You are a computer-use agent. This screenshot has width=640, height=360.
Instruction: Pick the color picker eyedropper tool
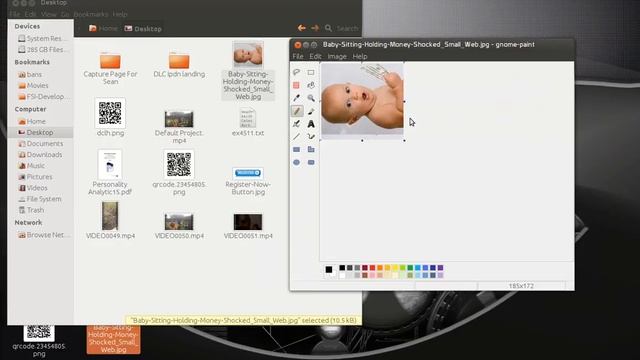(297, 98)
